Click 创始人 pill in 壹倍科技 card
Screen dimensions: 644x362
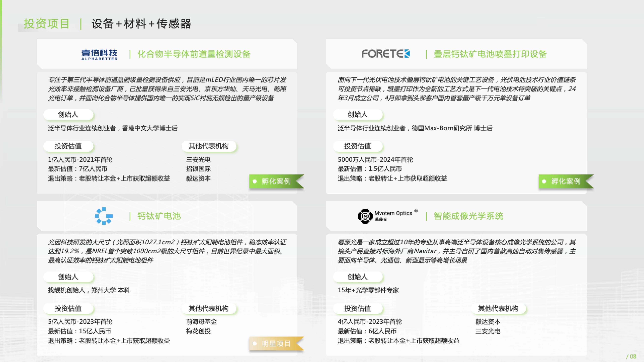[68, 114]
